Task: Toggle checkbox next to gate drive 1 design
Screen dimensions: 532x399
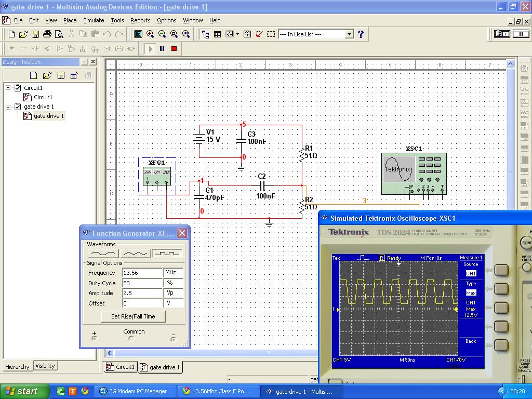Action: (x=18, y=107)
